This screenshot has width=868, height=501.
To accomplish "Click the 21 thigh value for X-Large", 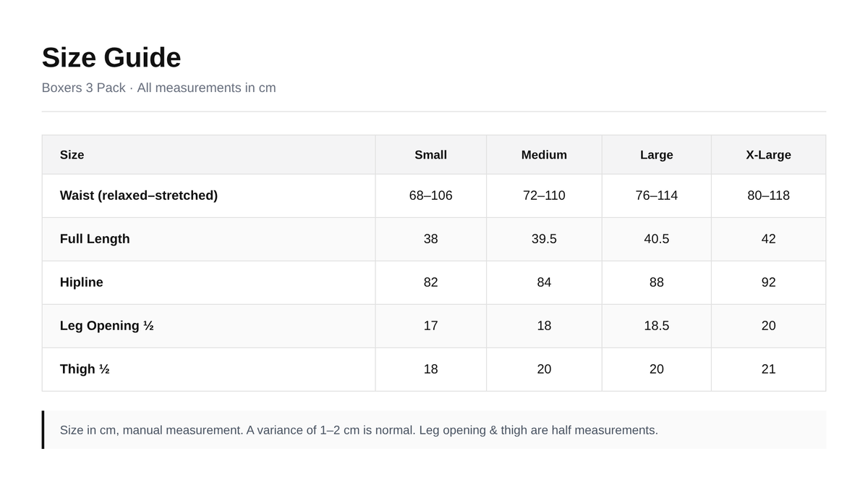I will tap(768, 369).
